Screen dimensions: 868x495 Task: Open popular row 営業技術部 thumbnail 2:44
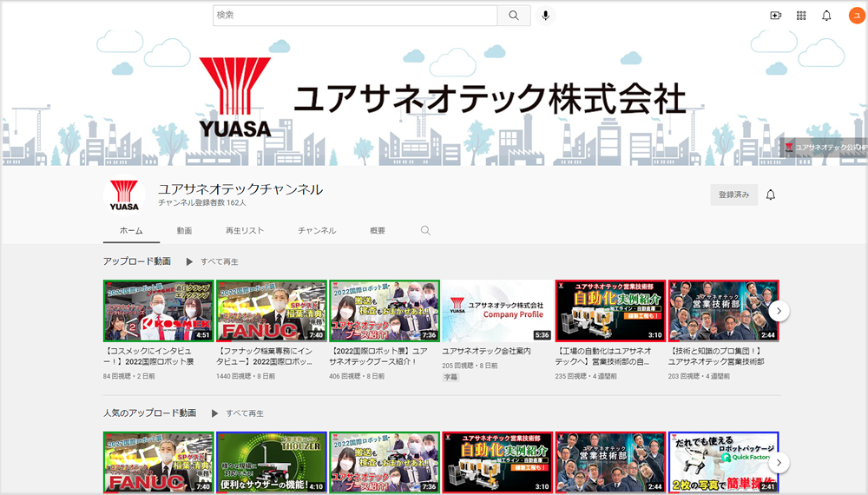click(x=610, y=462)
